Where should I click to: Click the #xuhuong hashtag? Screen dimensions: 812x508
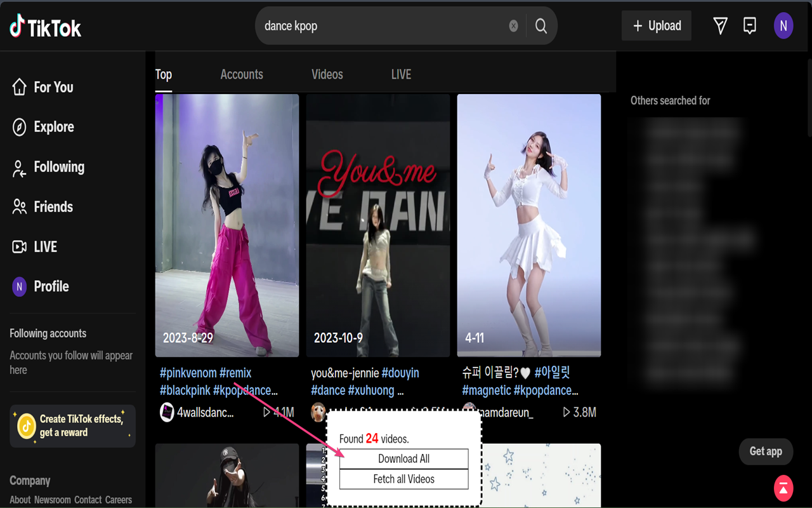click(x=371, y=390)
